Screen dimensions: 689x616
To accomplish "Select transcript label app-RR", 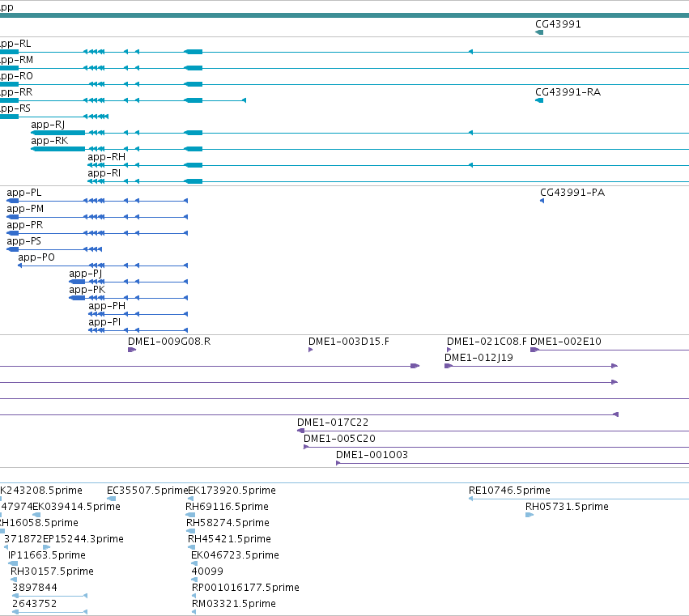I will 16,92.
